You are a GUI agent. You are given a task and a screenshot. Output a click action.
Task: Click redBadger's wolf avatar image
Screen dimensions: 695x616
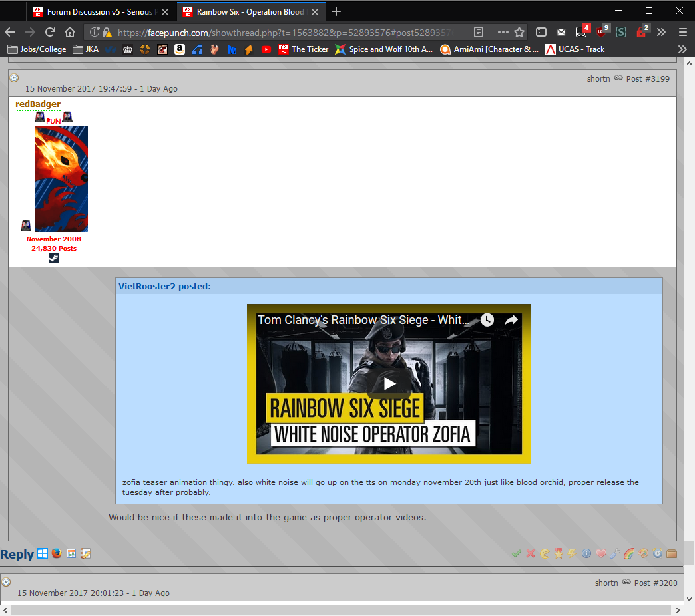pyautogui.click(x=61, y=179)
